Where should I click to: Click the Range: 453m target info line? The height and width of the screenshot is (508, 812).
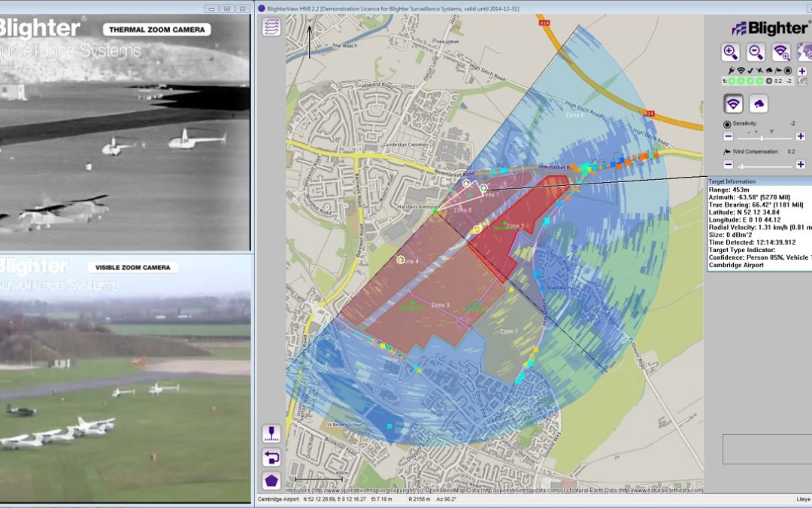[729, 190]
